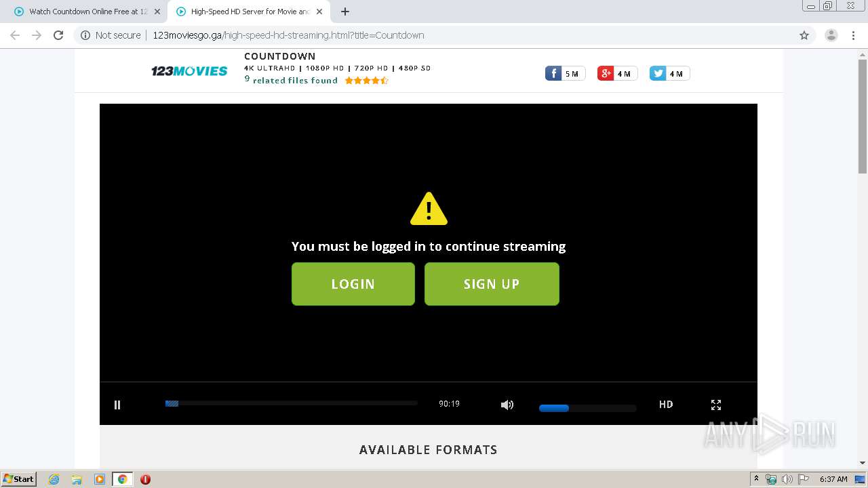Viewport: 868px width, 488px height.
Task: Click the yellow warning triangle icon
Action: 429,209
